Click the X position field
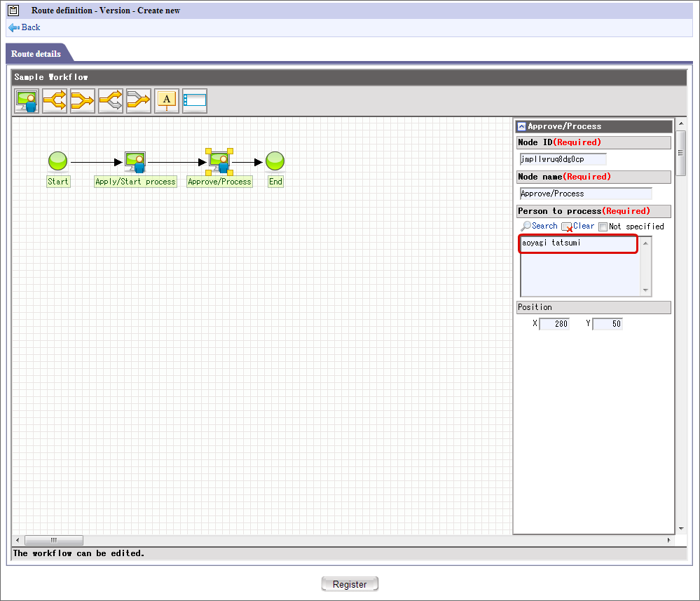 click(x=554, y=324)
